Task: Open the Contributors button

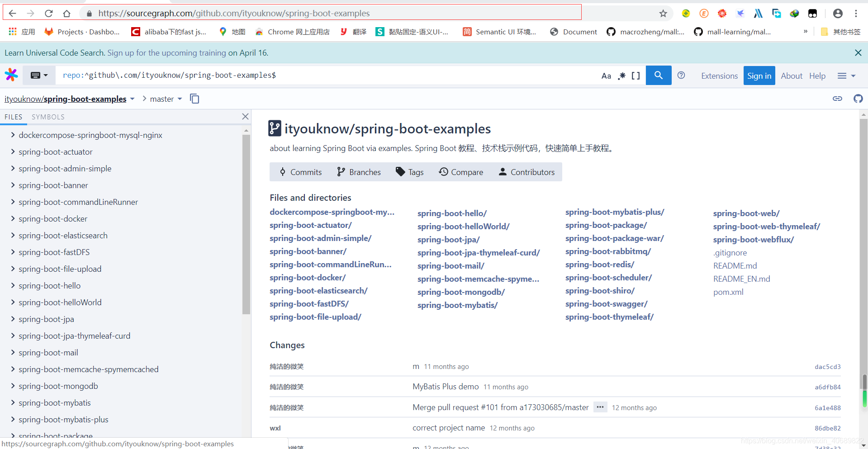Action: click(526, 172)
